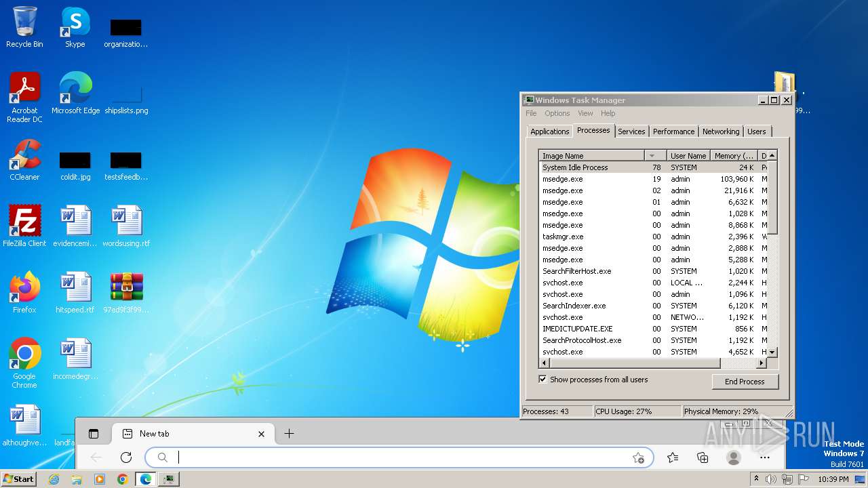
Task: Switch to the Users tab
Action: pos(757,131)
